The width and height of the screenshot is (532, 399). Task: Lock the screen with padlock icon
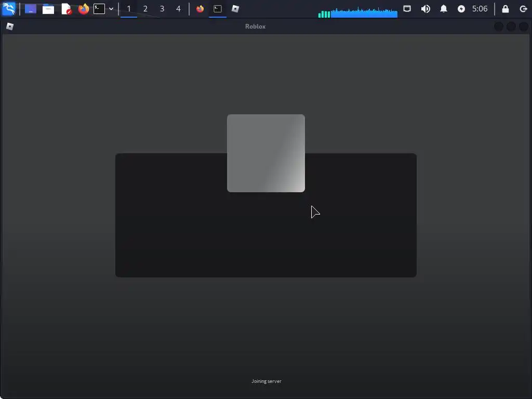[505, 9]
